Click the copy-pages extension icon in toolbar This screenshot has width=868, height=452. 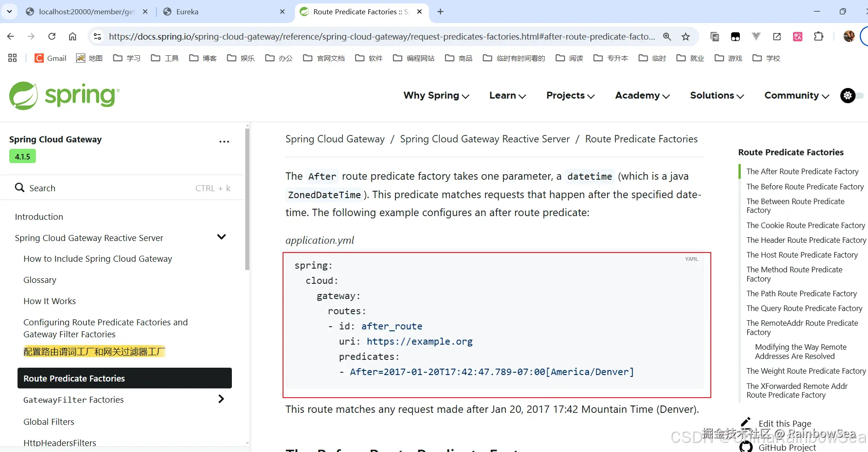tap(714, 36)
